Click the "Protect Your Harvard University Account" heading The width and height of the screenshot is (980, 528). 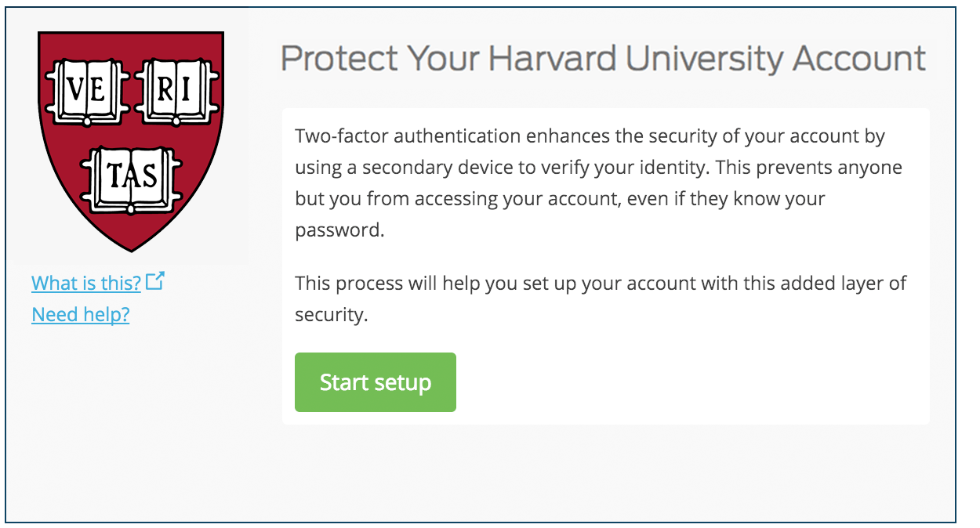coord(603,60)
